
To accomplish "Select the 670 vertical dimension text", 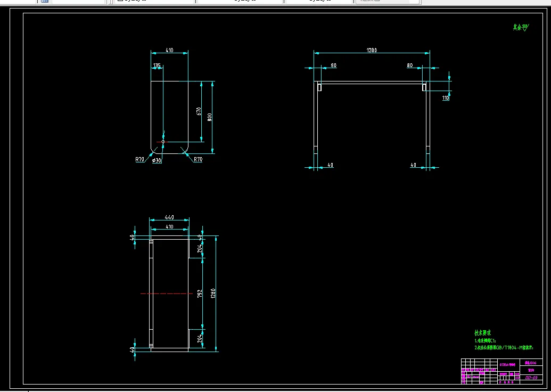I will pyautogui.click(x=199, y=111).
